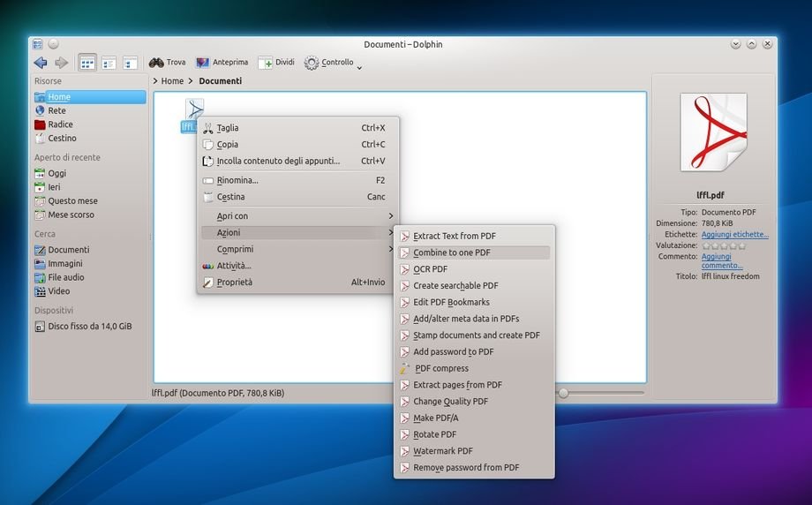
Task: Click the PDF preview thumbnail
Action: (x=713, y=132)
